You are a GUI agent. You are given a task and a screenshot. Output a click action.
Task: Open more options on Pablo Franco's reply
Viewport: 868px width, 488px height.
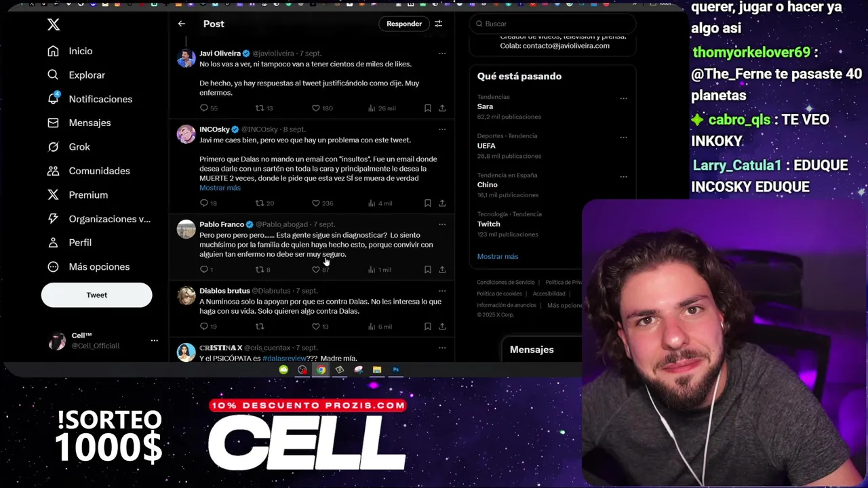[442, 224]
